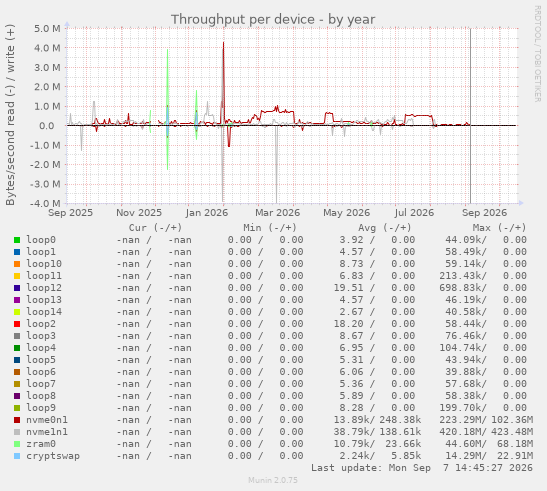Click the 'May 2026' x-axis label
Viewport: 547px width, 491px height.
346,213
